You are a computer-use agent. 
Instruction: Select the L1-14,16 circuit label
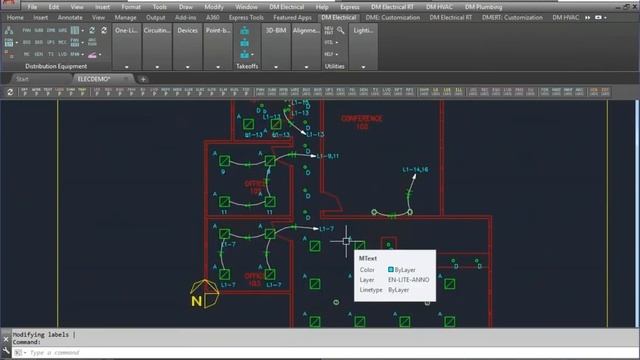(415, 169)
